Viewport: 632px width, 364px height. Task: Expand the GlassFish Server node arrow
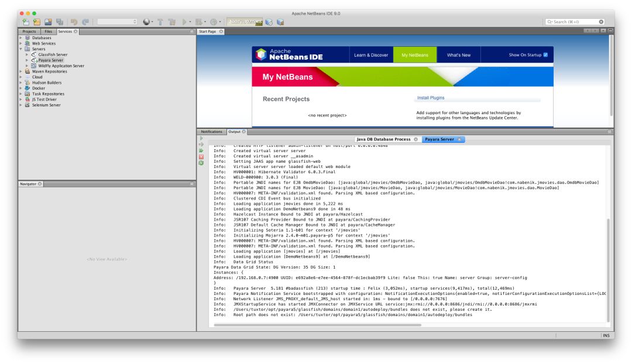click(27, 54)
